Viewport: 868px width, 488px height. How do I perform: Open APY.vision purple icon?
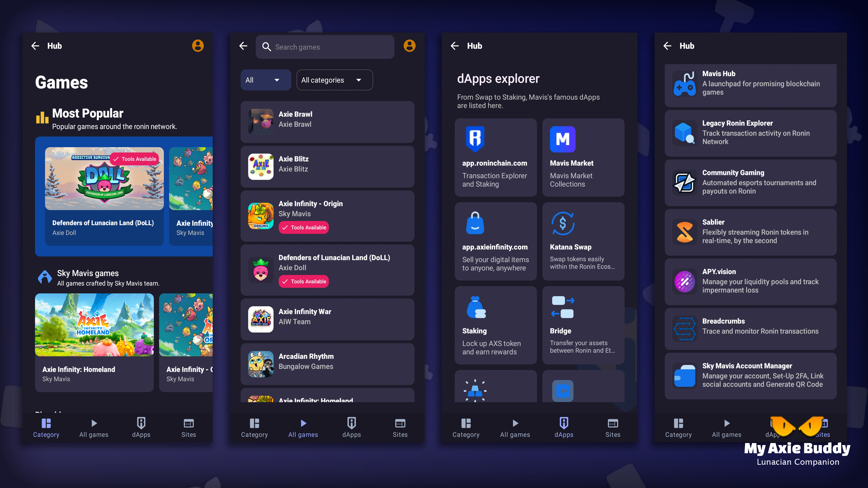point(685,282)
